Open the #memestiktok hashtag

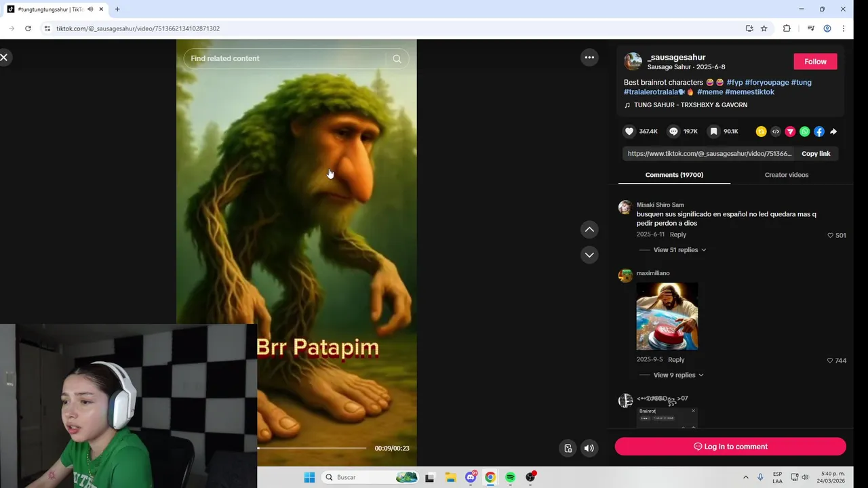[749, 92]
